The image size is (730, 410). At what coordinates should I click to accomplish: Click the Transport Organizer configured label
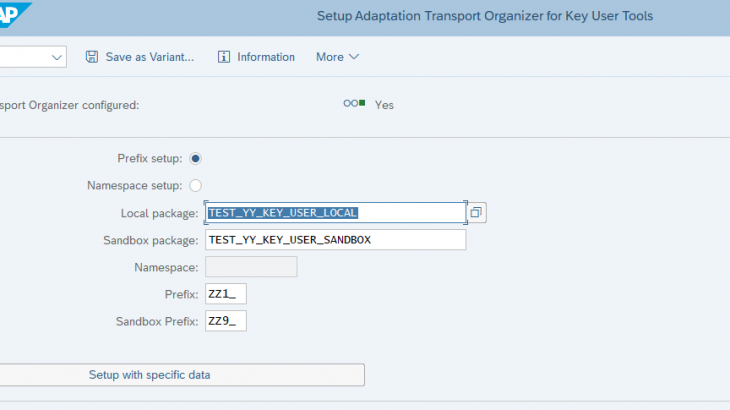[x=70, y=104]
